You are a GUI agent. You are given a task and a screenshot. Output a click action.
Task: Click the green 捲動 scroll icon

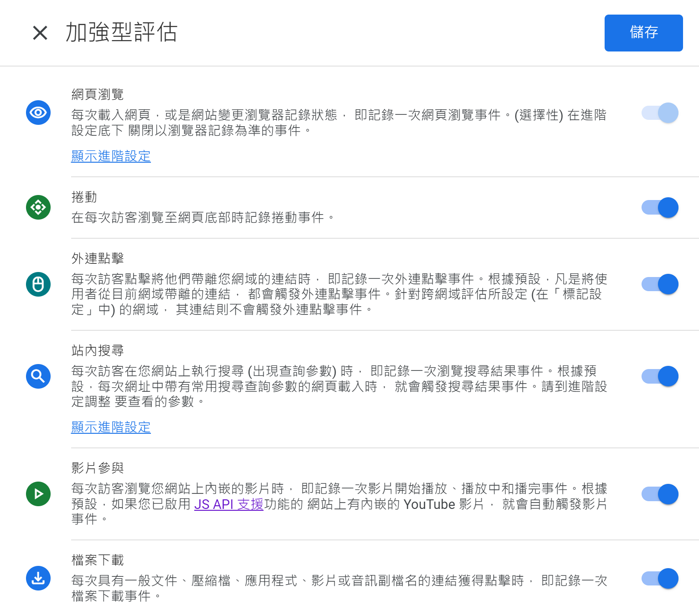click(38, 207)
